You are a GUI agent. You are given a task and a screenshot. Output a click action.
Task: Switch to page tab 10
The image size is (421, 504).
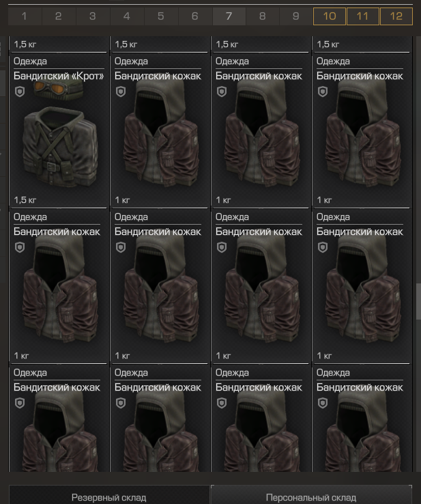(x=330, y=16)
